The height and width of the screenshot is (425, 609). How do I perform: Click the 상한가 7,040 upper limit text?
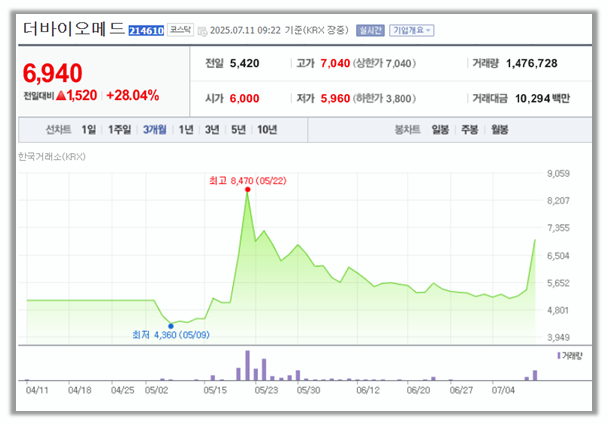click(x=384, y=63)
